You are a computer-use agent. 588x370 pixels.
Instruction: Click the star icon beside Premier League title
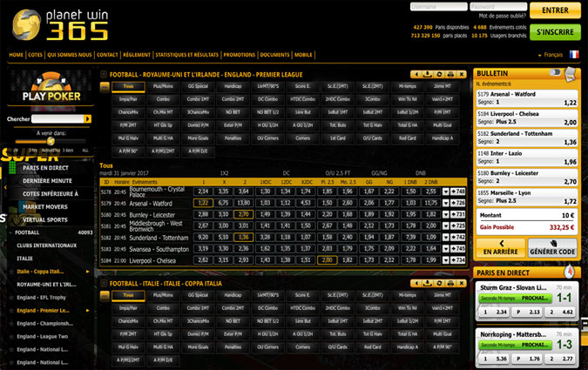[104, 75]
